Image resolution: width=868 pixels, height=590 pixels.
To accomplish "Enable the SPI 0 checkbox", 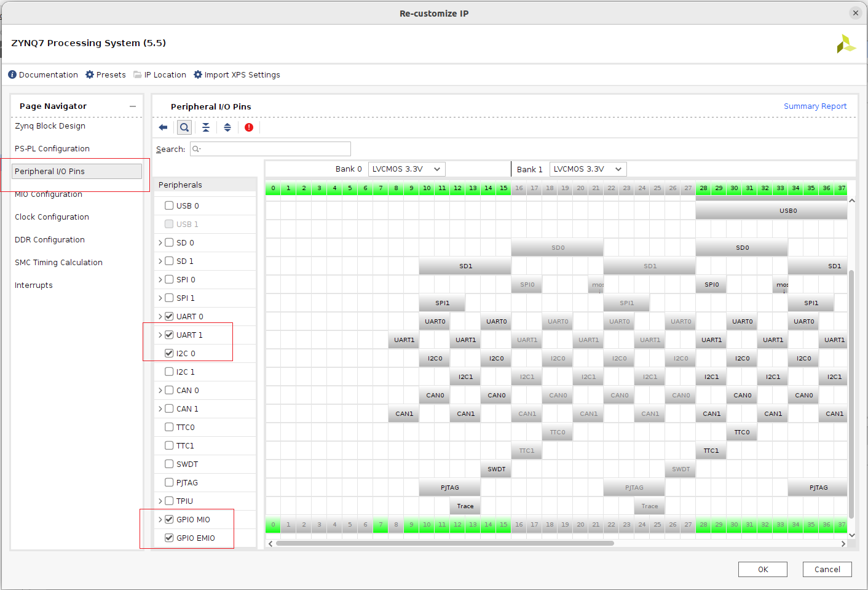I will pos(169,279).
